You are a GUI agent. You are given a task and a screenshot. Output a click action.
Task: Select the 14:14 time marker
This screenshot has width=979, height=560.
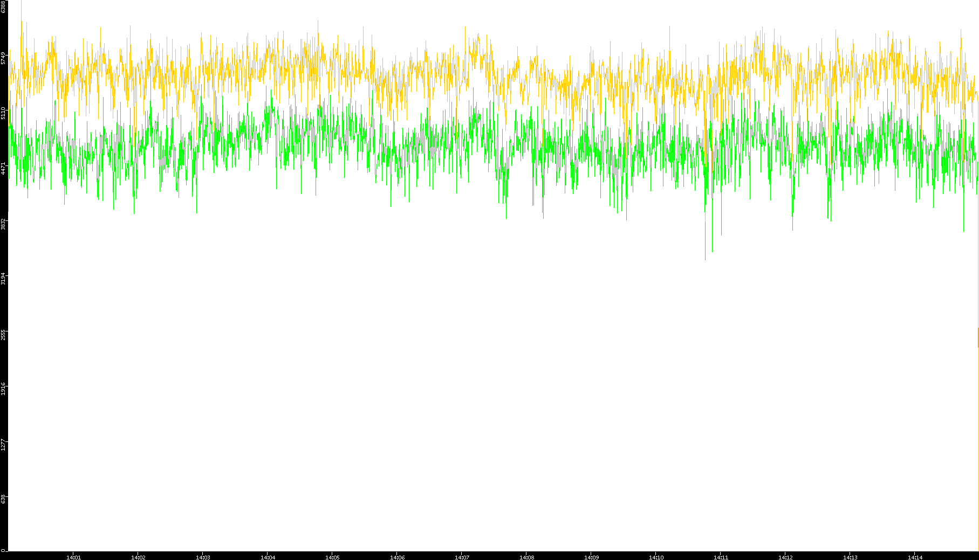[x=915, y=557]
